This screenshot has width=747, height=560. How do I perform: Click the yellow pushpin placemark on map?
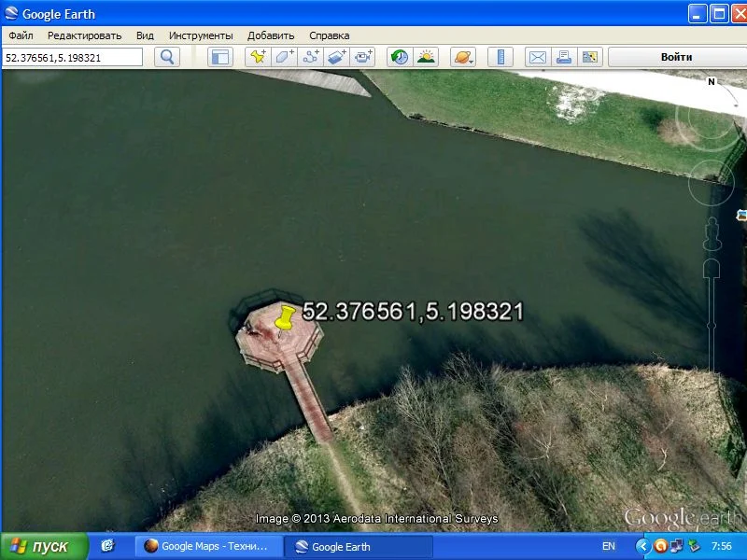click(285, 317)
